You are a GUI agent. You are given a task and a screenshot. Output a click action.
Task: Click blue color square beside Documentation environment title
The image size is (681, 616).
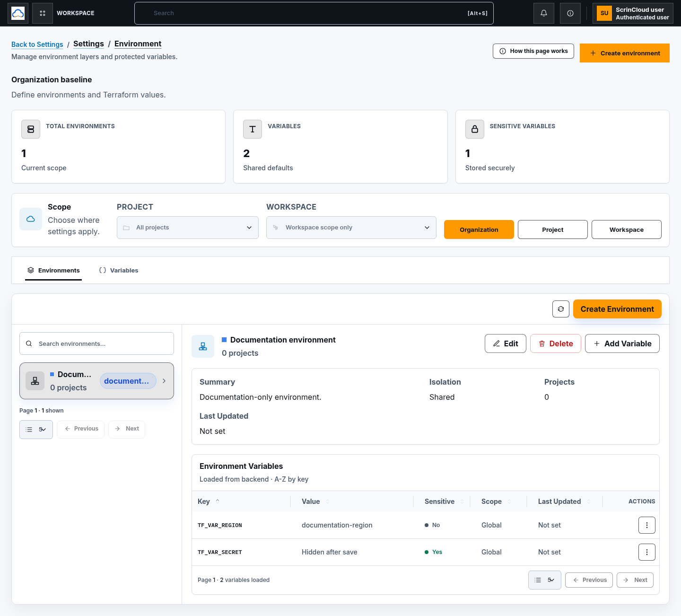pos(224,340)
